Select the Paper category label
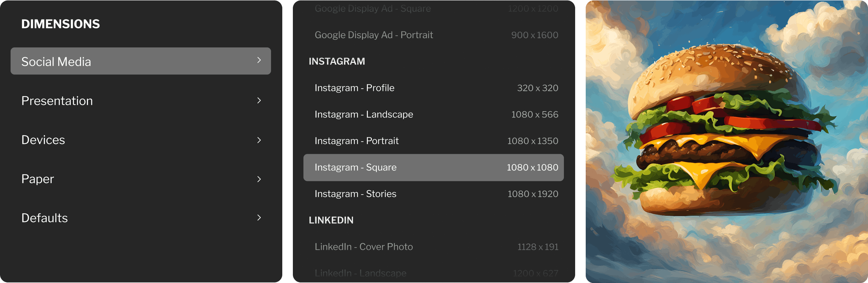868x283 pixels. 37,179
